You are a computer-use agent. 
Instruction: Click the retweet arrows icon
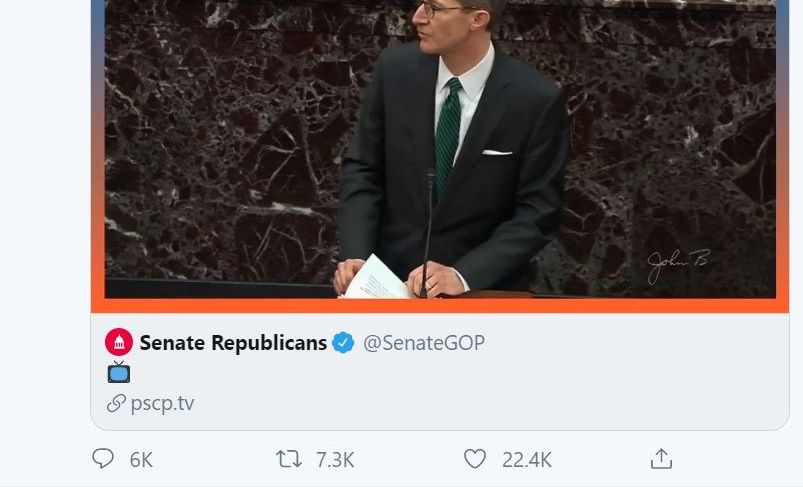point(288,459)
